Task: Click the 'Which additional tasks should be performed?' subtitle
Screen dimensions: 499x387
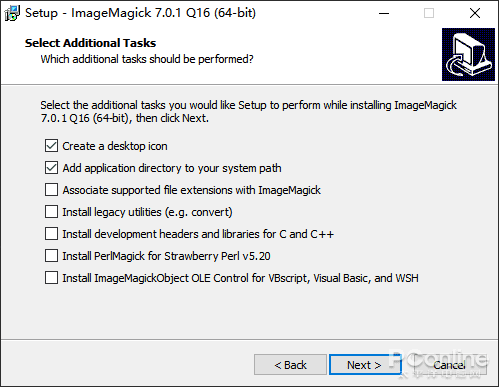Action: (147, 59)
